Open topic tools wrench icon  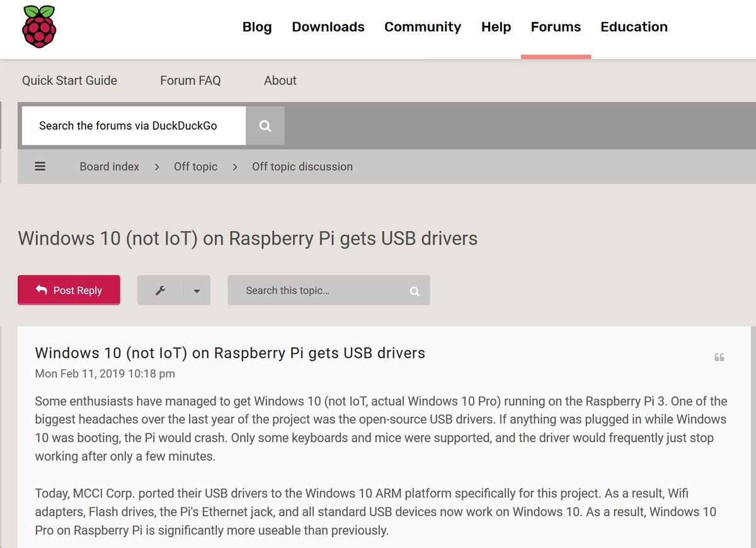[x=160, y=290]
